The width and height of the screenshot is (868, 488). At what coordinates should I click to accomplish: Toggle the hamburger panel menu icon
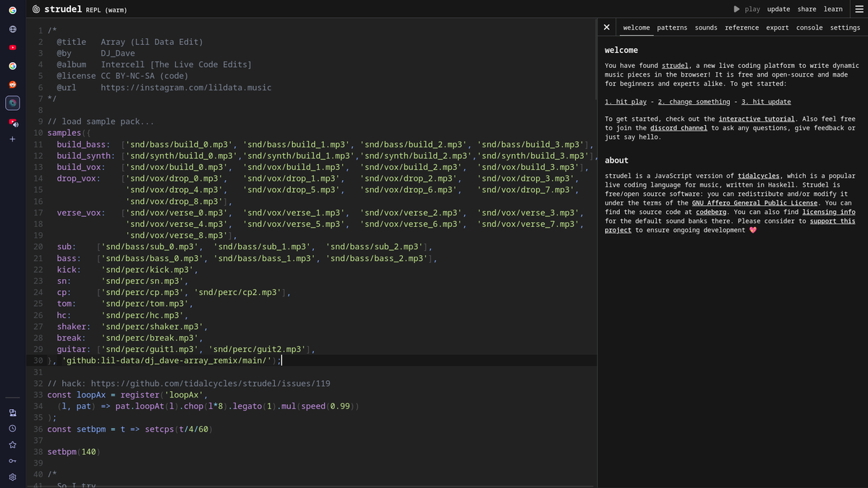pos(859,9)
